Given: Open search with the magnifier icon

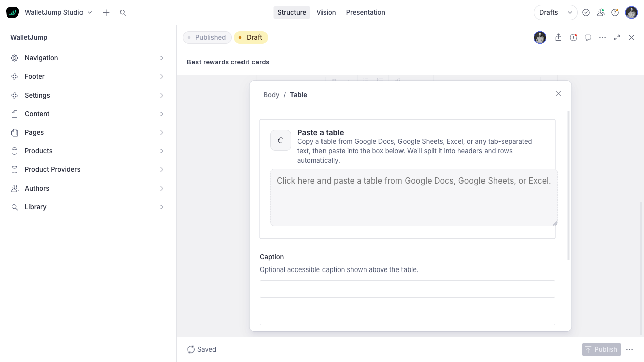Looking at the screenshot, I should coord(123,12).
